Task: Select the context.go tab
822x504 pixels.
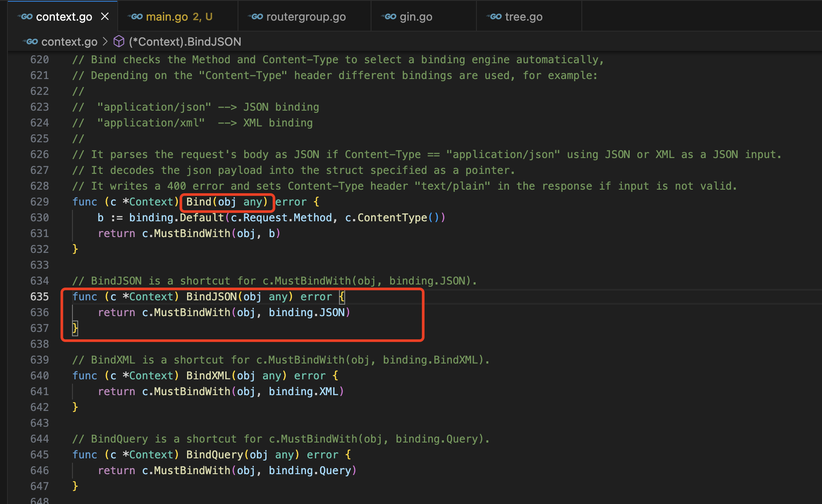Action: [x=64, y=17]
